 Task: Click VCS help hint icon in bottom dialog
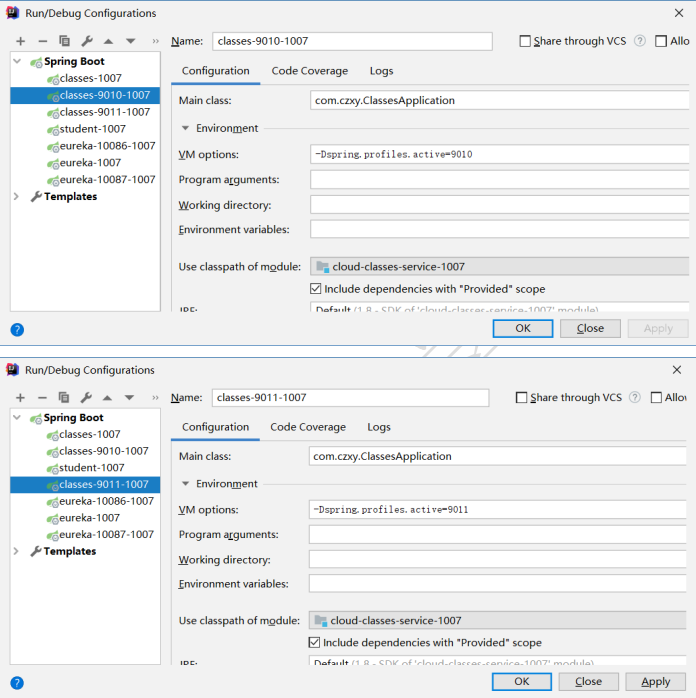pyautogui.click(x=635, y=397)
